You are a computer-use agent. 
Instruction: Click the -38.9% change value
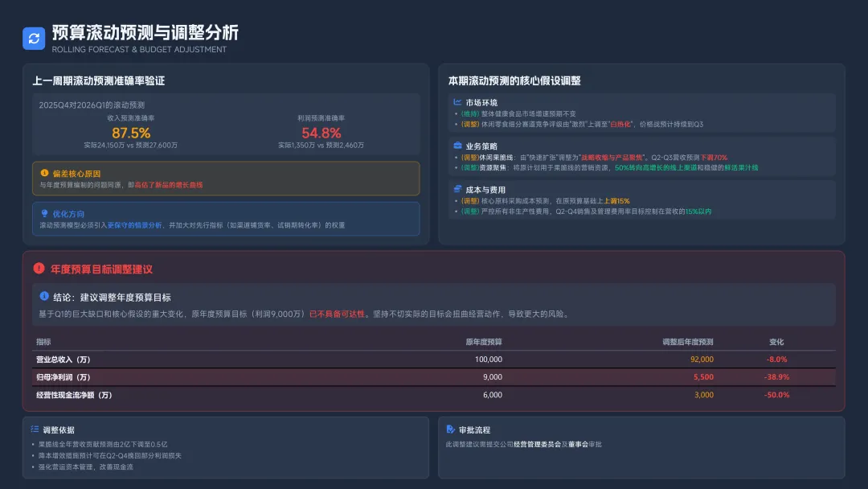pos(776,377)
